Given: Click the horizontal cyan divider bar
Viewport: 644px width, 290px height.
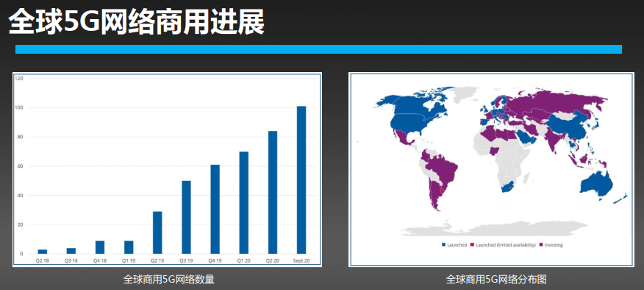Looking at the screenshot, I should click(x=318, y=49).
